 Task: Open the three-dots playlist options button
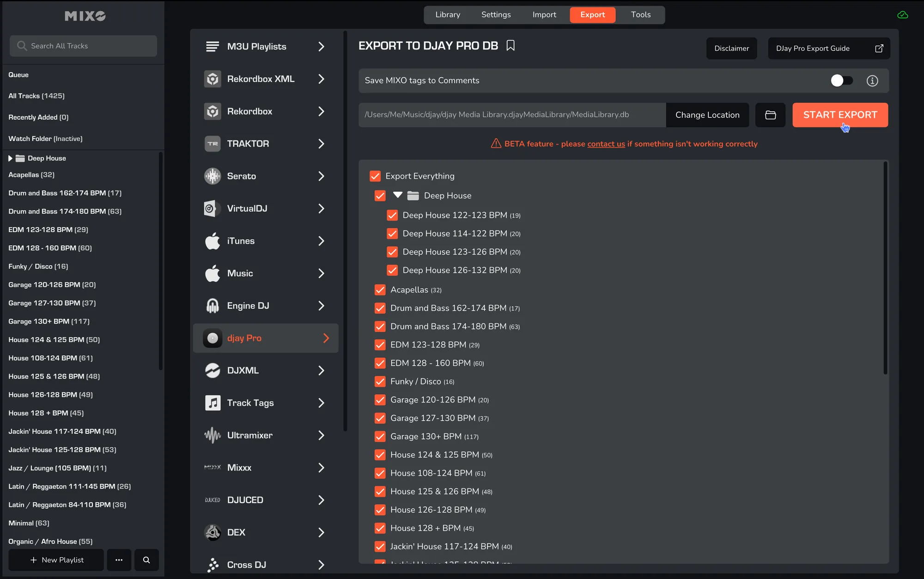pyautogui.click(x=119, y=560)
